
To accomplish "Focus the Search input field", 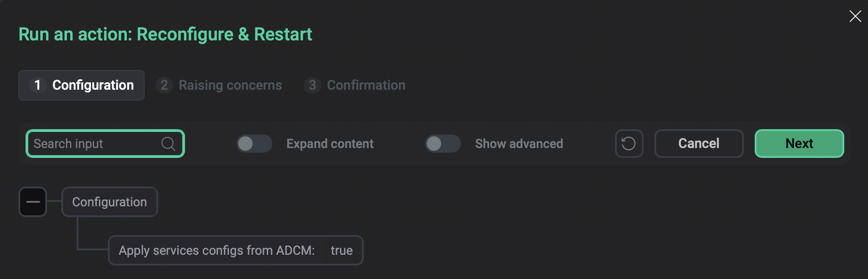I will [90, 144].
